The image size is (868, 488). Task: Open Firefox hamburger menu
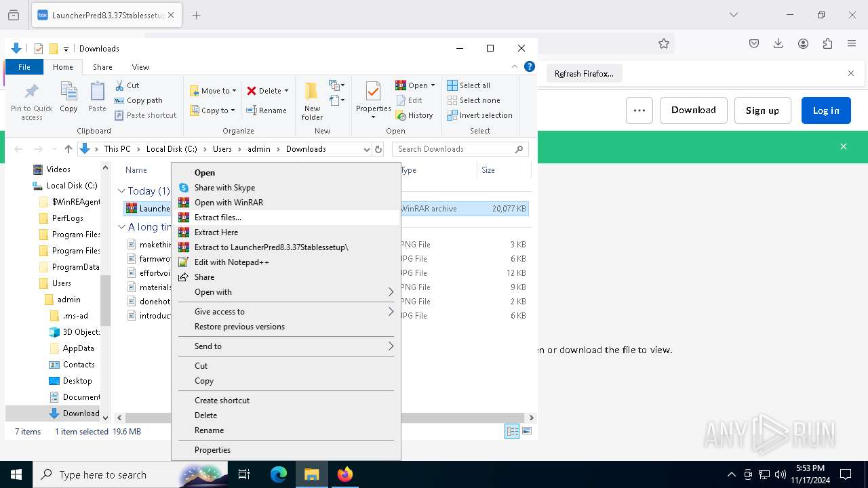coord(852,43)
